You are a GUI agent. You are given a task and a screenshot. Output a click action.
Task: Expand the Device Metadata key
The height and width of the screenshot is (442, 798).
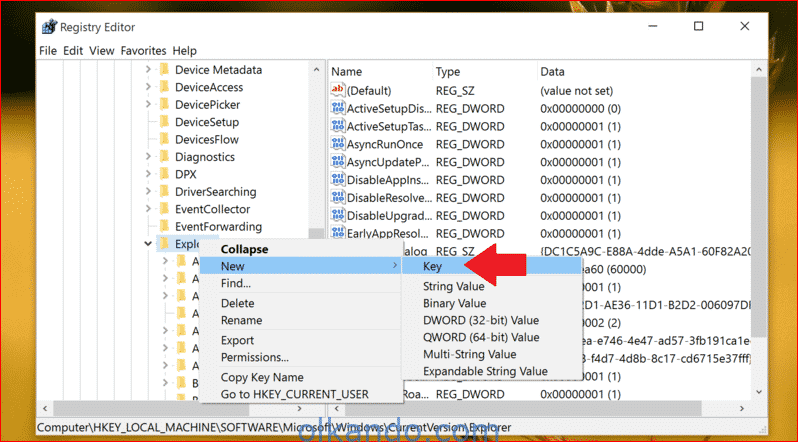click(148, 70)
